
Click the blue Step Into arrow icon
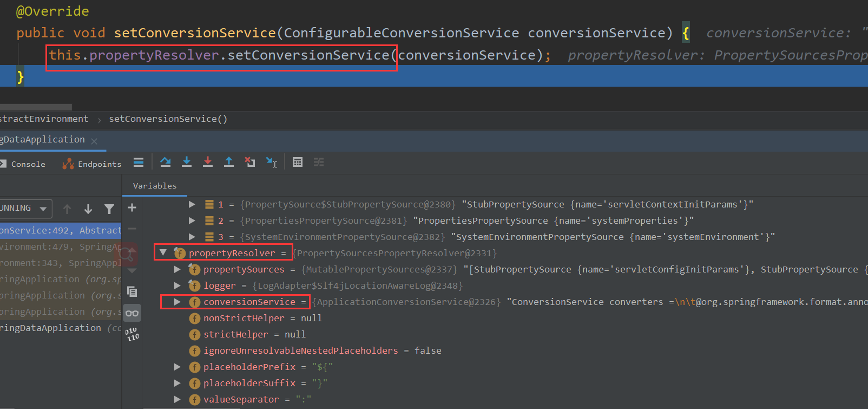(x=187, y=162)
